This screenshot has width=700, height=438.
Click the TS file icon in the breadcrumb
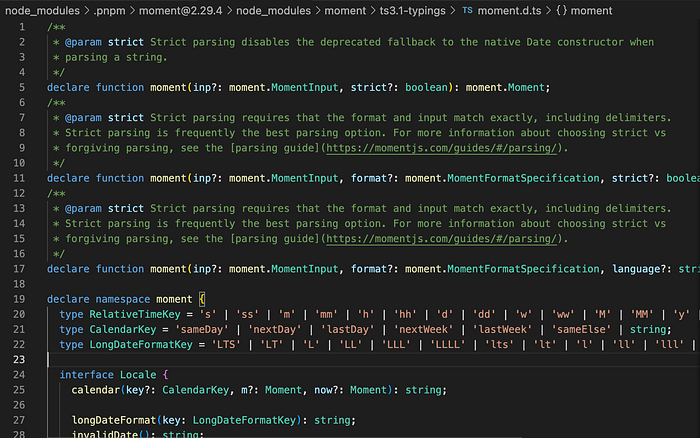(467, 10)
